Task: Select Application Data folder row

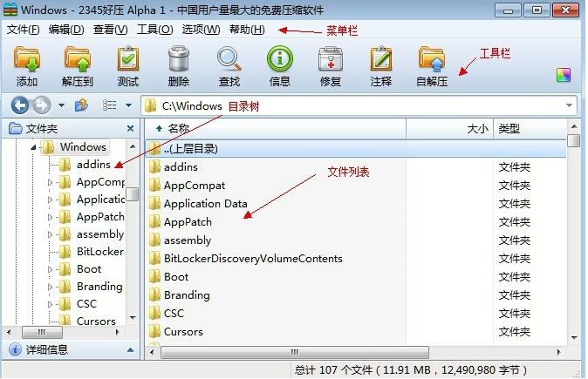Action: tap(356, 204)
